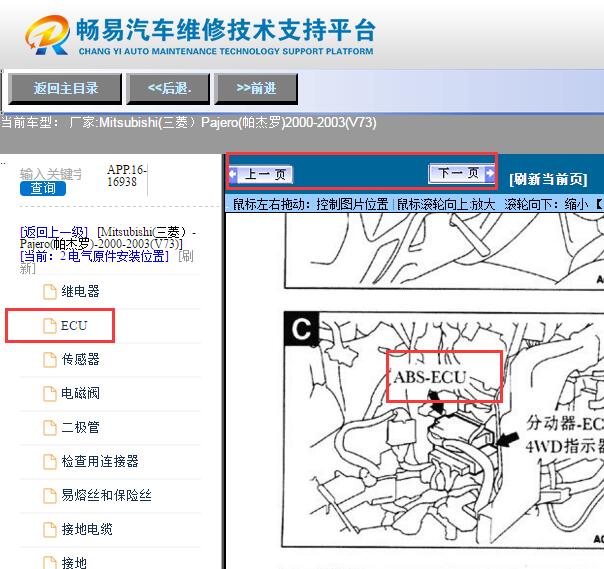The image size is (604, 569).
Task: Open the 继电器 item
Action: [80, 291]
